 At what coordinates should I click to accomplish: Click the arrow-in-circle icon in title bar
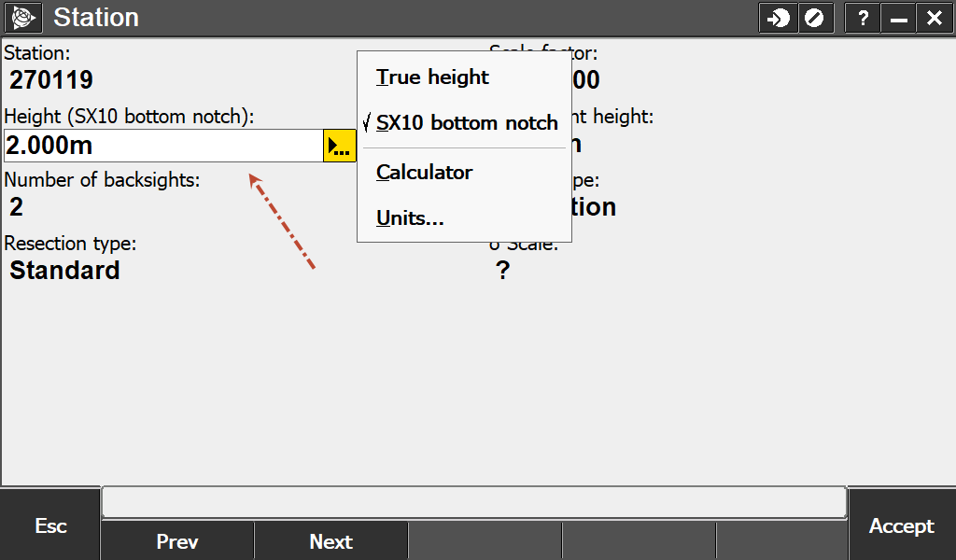pyautogui.click(x=777, y=18)
